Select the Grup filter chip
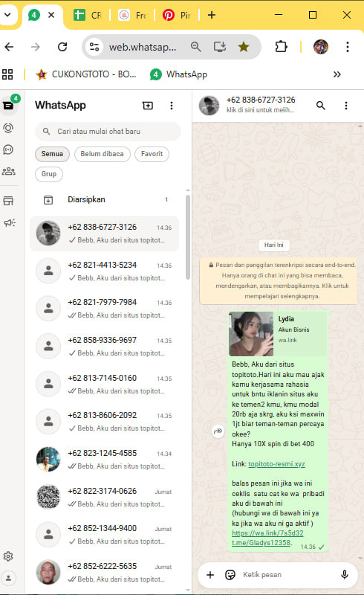The width and height of the screenshot is (364, 595). (x=49, y=174)
